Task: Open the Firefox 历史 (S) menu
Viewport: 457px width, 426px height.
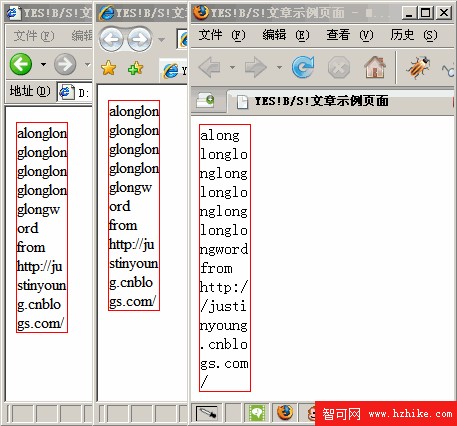Action: [414, 35]
